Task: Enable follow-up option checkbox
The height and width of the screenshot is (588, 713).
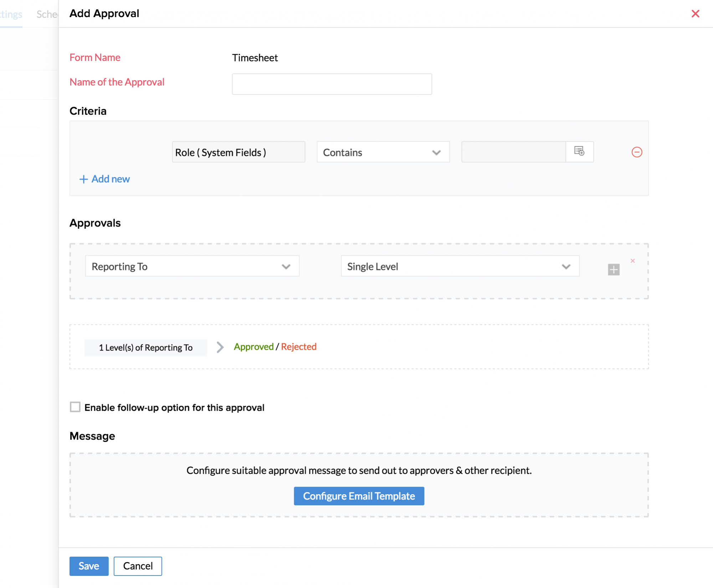Action: (75, 407)
